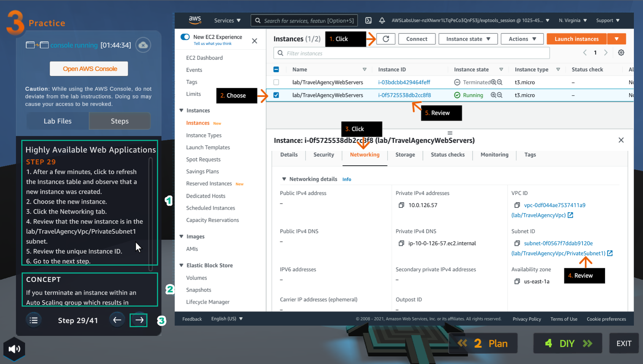Zoom in filter on Running state
The width and height of the screenshot is (643, 364).
coord(493,95)
